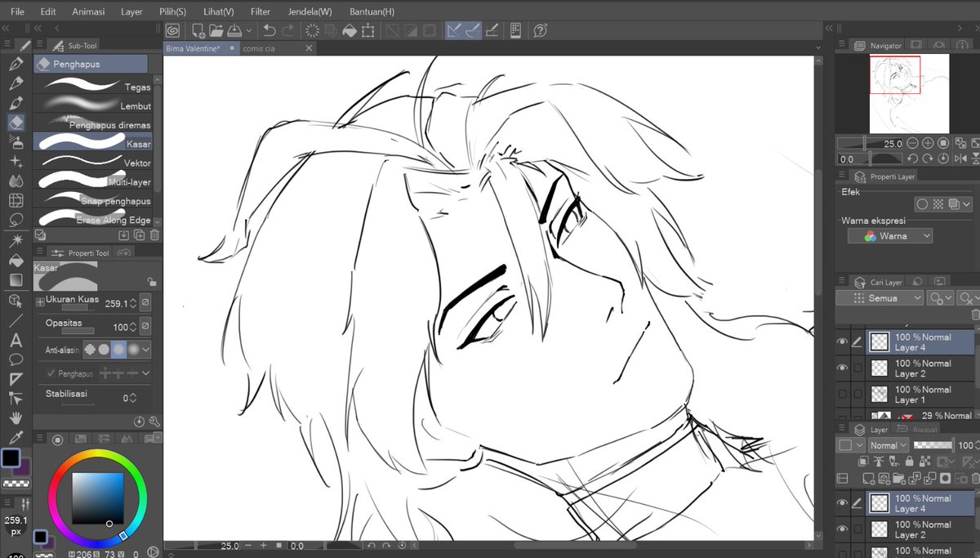Open the Warna expression color dropdown
The image size is (980, 558).
click(889, 236)
